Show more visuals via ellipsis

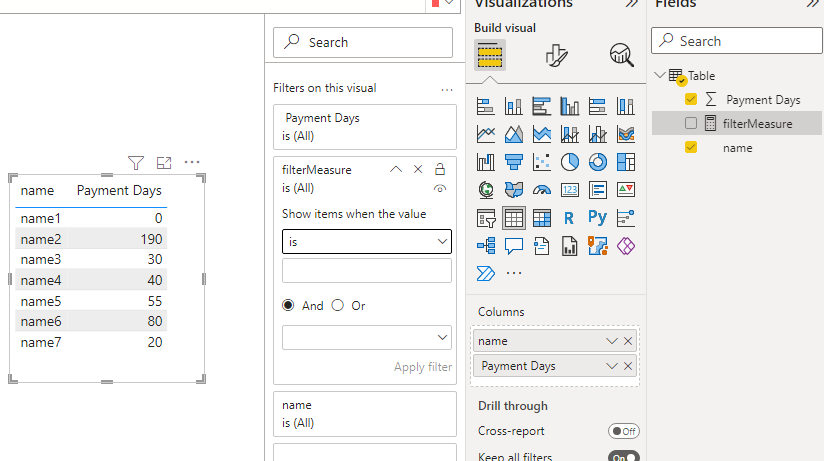[513, 273]
